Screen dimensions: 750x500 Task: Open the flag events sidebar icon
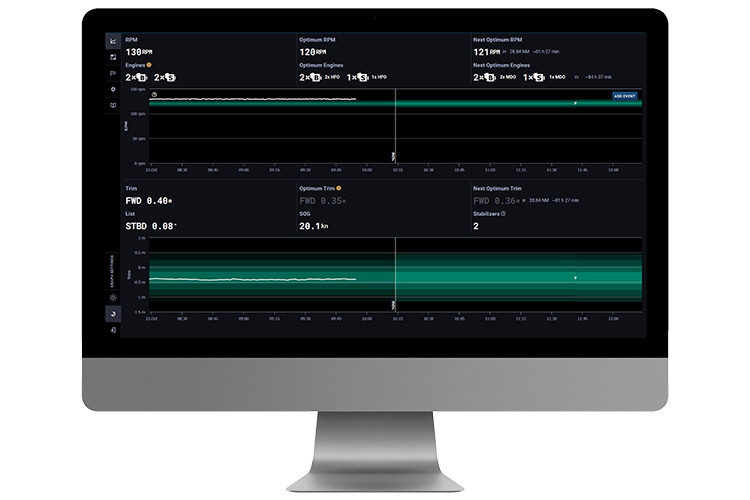click(113, 73)
